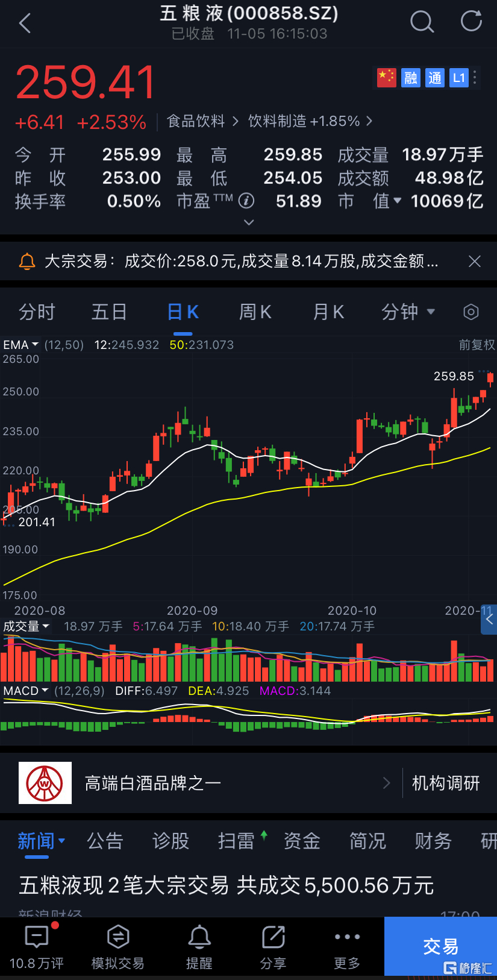
Task: Tap the stock title 五粮液(000858.SZ)
Action: coord(249,13)
